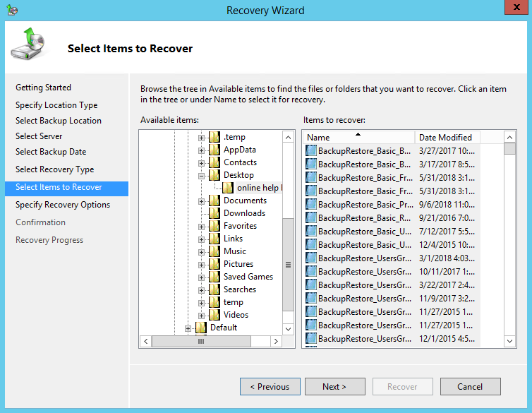Expand the Documents folder node

pyautogui.click(x=202, y=200)
